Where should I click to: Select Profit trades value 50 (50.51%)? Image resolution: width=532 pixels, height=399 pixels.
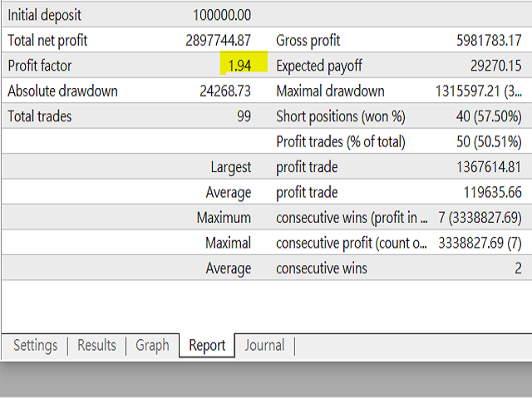click(489, 141)
